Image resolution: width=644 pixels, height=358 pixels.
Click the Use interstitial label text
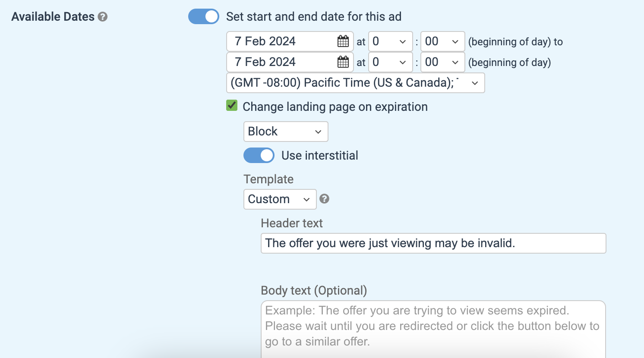pyautogui.click(x=320, y=156)
